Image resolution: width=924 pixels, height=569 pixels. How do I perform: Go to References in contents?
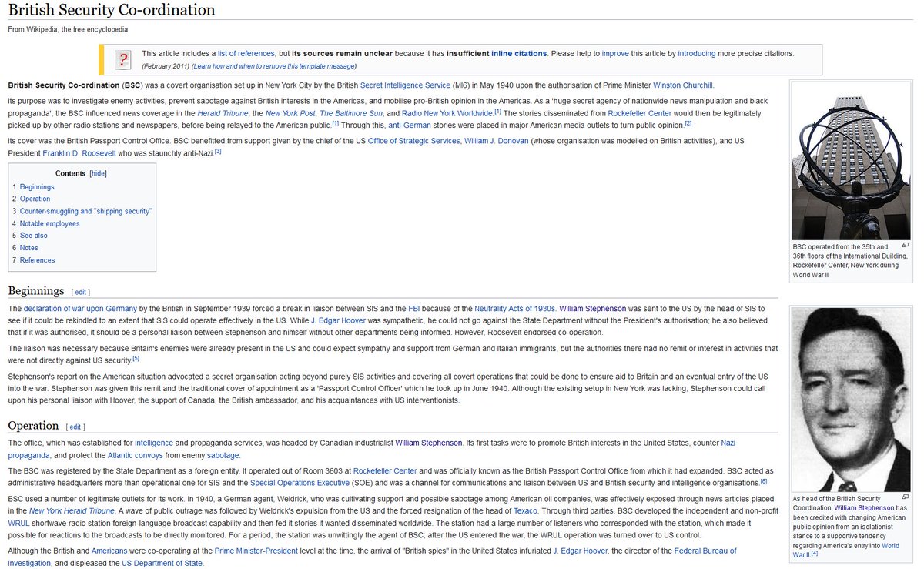pos(38,260)
